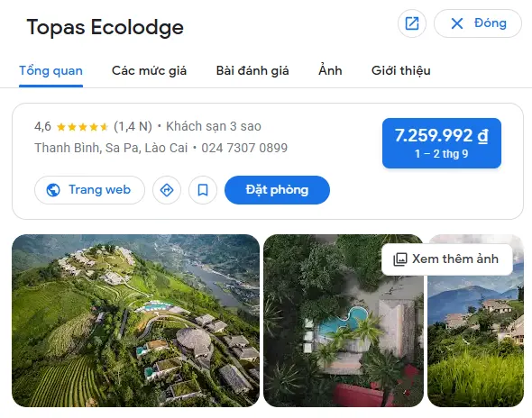Click the globe icon in Trang web
The width and height of the screenshot is (532, 418).
pos(53,190)
